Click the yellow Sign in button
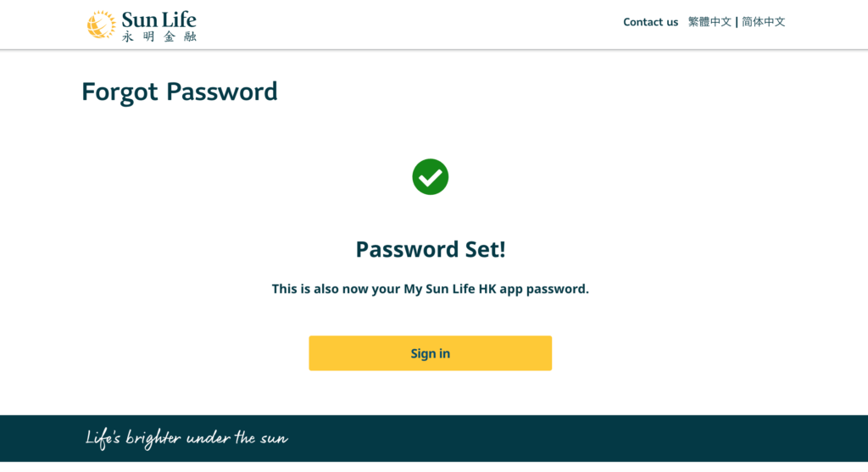Image resolution: width=868 pixels, height=472 pixels. coord(430,353)
